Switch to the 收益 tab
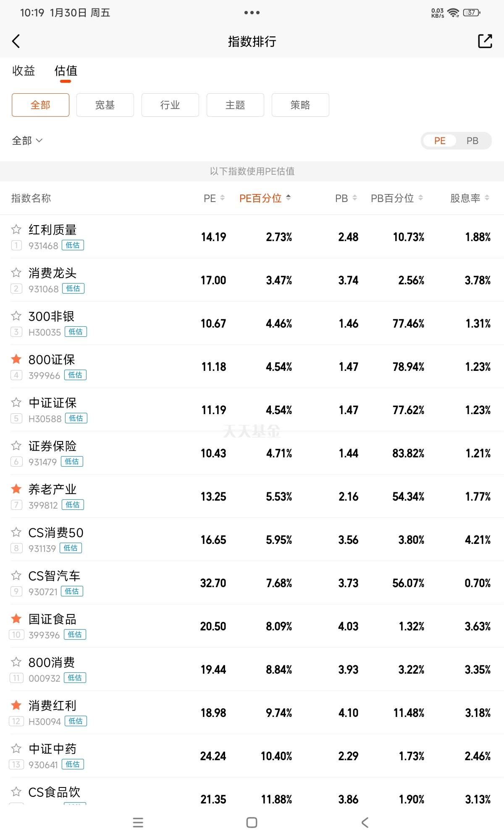The width and height of the screenshot is (504, 840). pos(24,71)
